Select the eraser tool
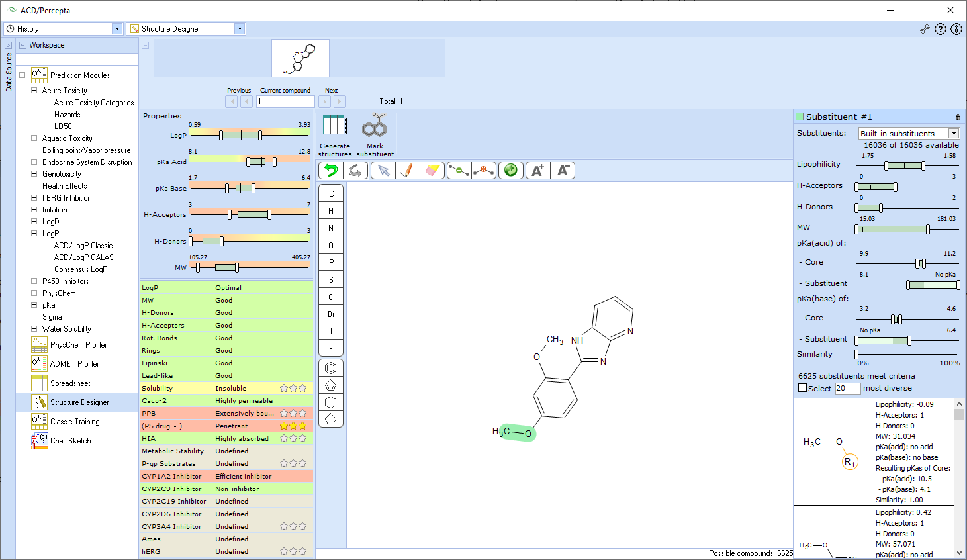This screenshot has width=967, height=560. click(x=432, y=170)
